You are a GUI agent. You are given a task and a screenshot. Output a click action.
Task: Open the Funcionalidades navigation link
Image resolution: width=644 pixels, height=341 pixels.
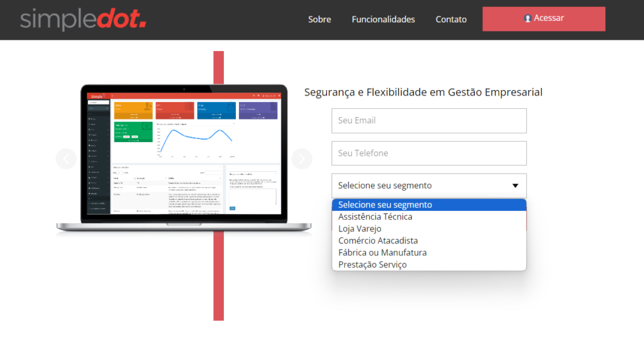pos(383,20)
